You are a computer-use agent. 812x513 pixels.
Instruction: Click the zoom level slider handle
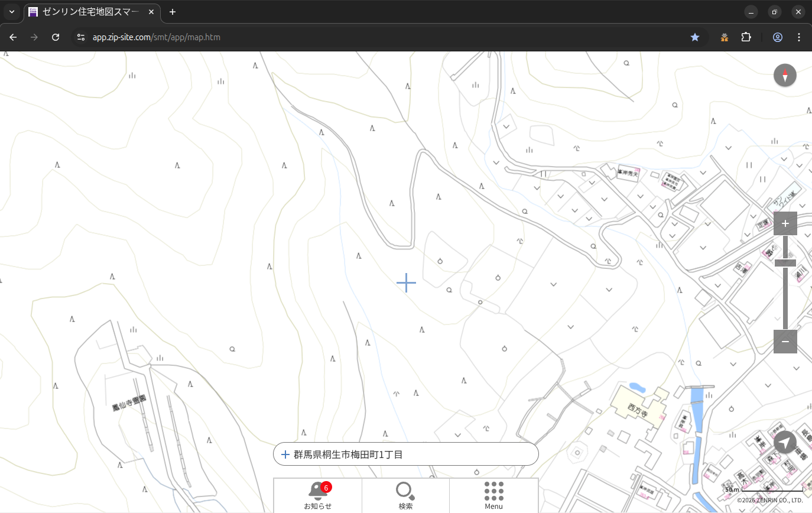pos(785,263)
